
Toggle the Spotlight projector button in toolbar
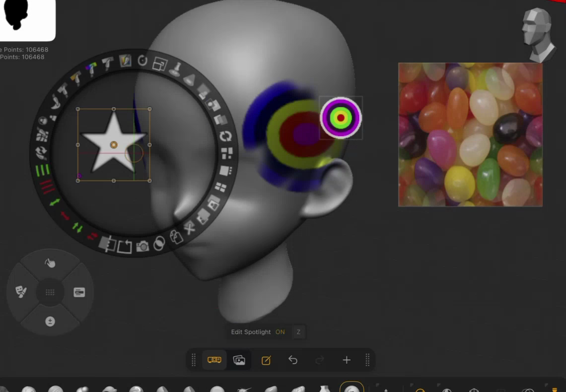pos(214,360)
